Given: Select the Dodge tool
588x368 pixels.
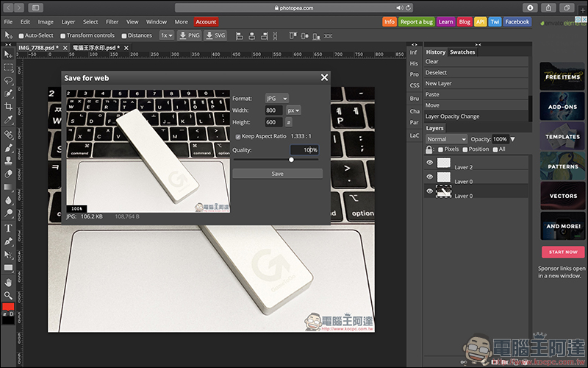Looking at the screenshot, I should [x=8, y=213].
